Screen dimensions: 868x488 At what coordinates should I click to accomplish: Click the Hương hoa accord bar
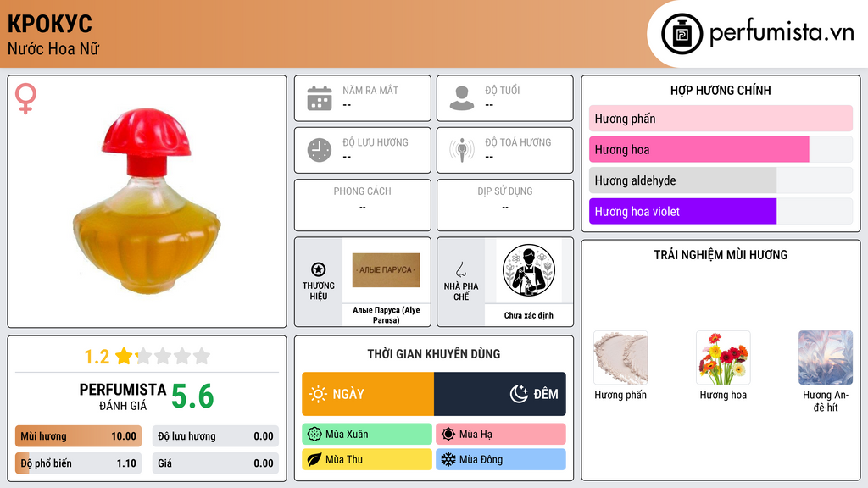721,149
